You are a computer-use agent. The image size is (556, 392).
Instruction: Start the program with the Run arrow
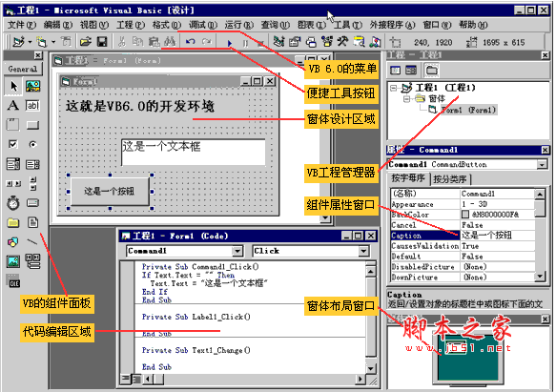[x=230, y=43]
